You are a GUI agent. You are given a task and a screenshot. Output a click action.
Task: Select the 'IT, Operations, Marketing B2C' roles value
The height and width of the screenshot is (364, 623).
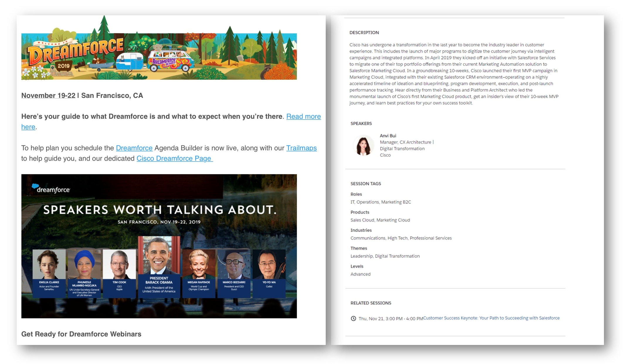coord(381,202)
